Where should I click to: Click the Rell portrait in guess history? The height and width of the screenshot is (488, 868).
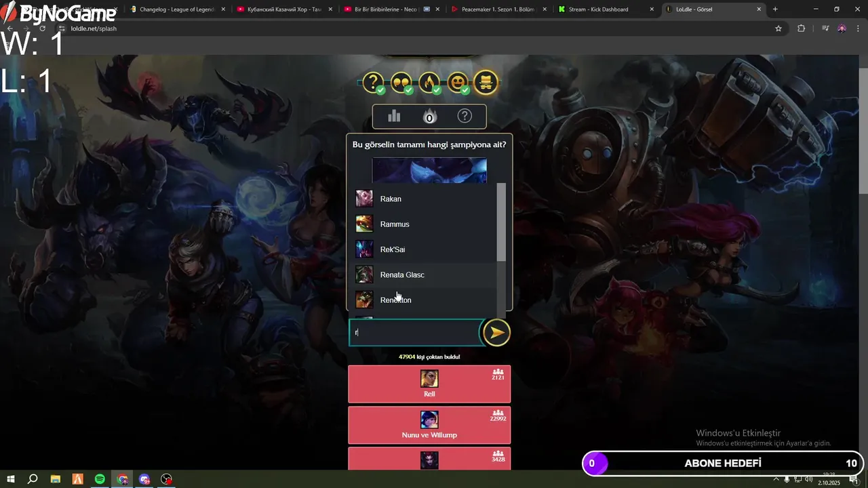(429, 378)
